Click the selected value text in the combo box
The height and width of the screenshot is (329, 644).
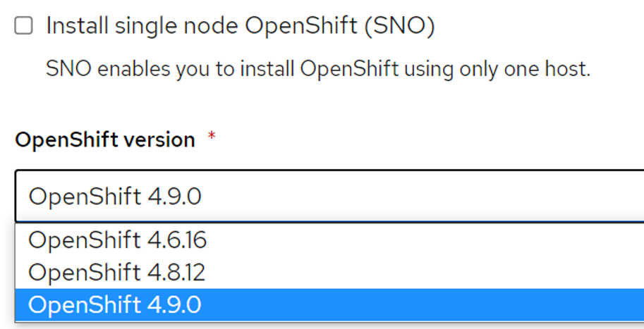point(115,196)
